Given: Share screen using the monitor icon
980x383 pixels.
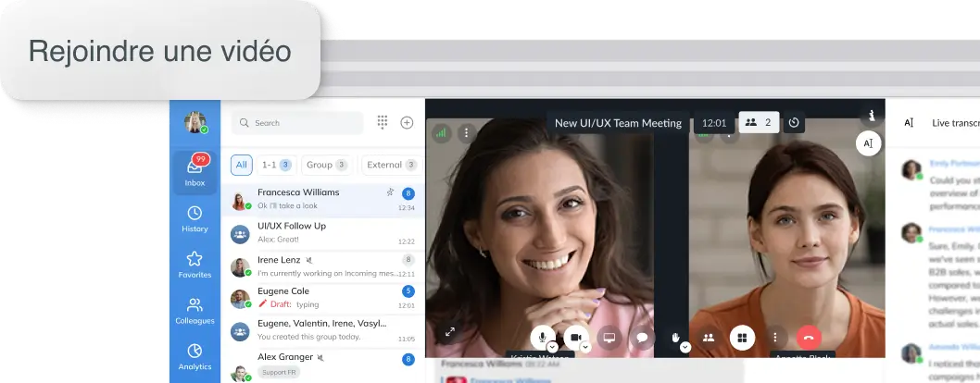Looking at the screenshot, I should [608, 338].
